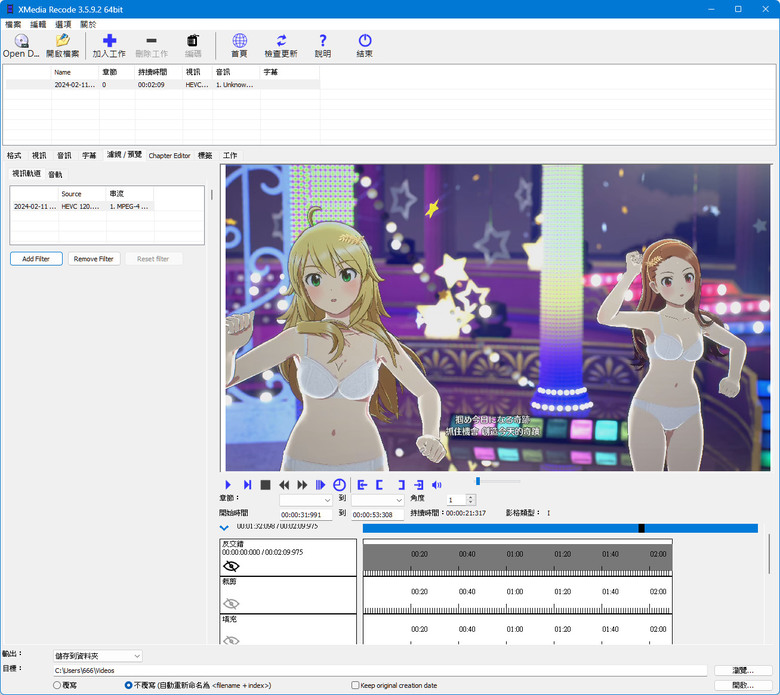Toggle visibility eye of 填充 filter
The width and height of the screenshot is (780, 695).
click(x=231, y=640)
